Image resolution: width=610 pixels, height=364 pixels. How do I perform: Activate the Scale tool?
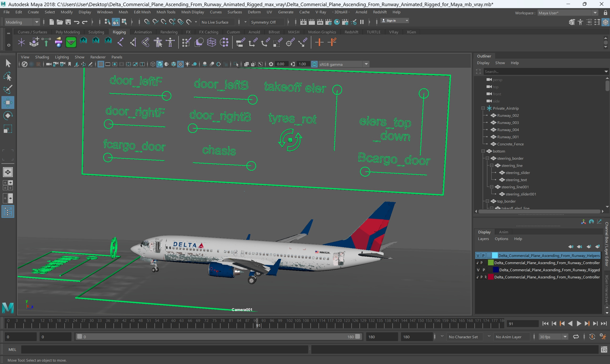pos(8,129)
